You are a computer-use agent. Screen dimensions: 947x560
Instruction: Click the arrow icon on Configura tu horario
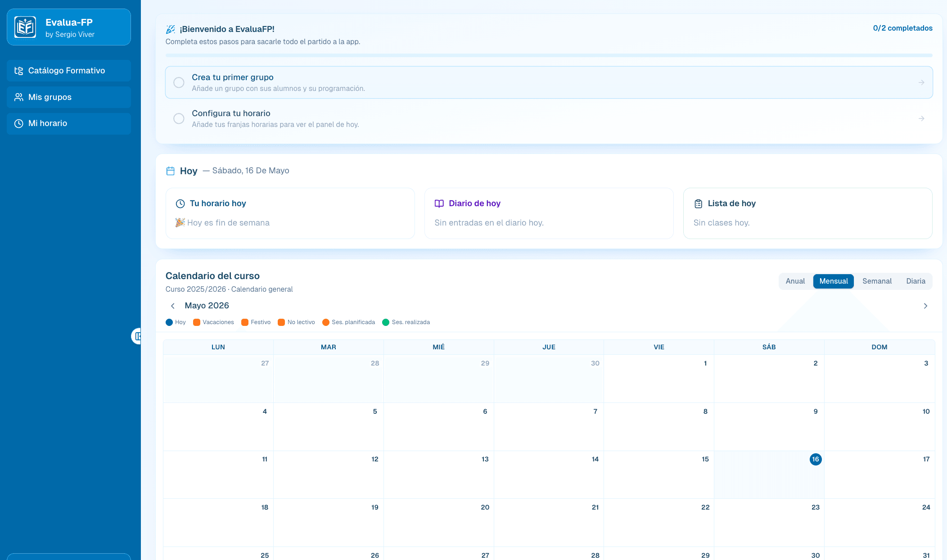[x=921, y=118]
